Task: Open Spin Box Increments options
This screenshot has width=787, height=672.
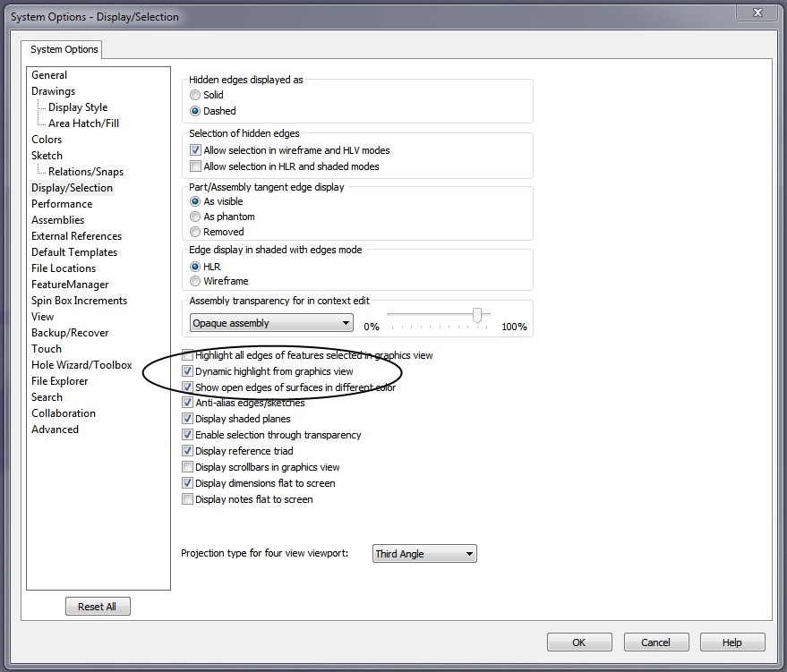Action: [80, 301]
